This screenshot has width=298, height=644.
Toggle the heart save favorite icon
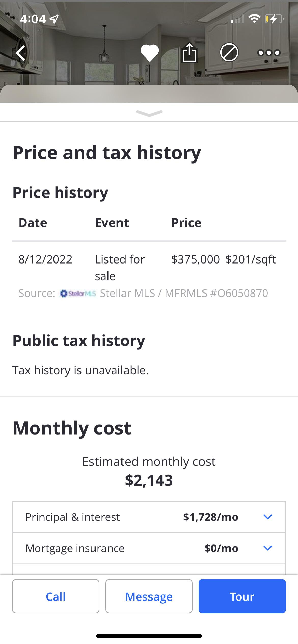[x=150, y=53]
